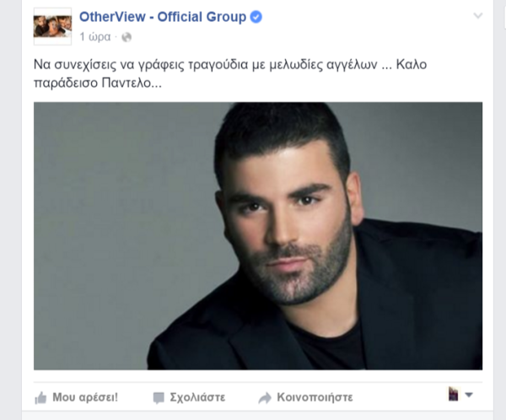
Task: Open OtherView group profile picture
Action: pyautogui.click(x=52, y=26)
